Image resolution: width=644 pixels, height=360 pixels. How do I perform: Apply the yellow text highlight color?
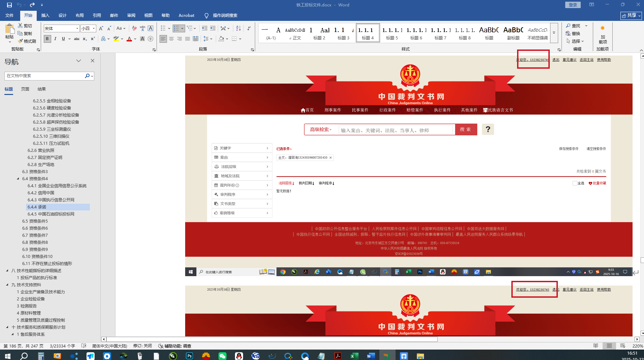point(116,39)
